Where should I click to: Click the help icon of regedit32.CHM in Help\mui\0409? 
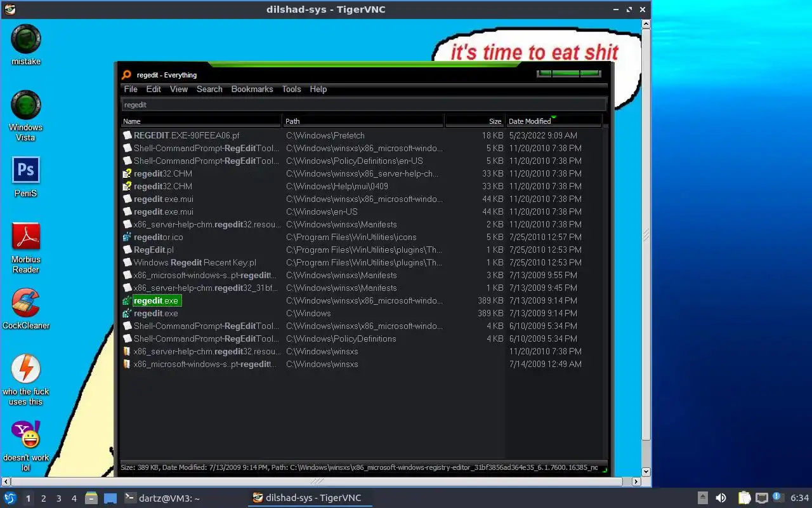click(x=128, y=186)
